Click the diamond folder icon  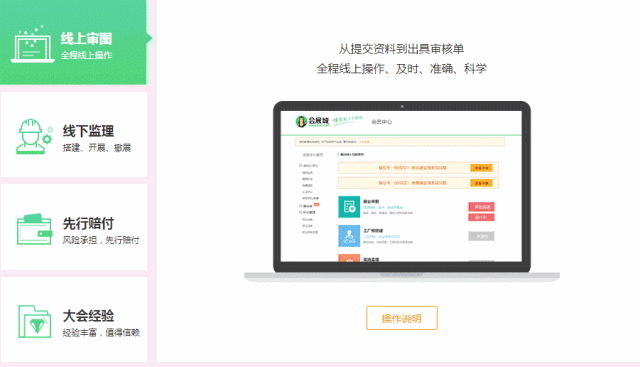[34, 322]
